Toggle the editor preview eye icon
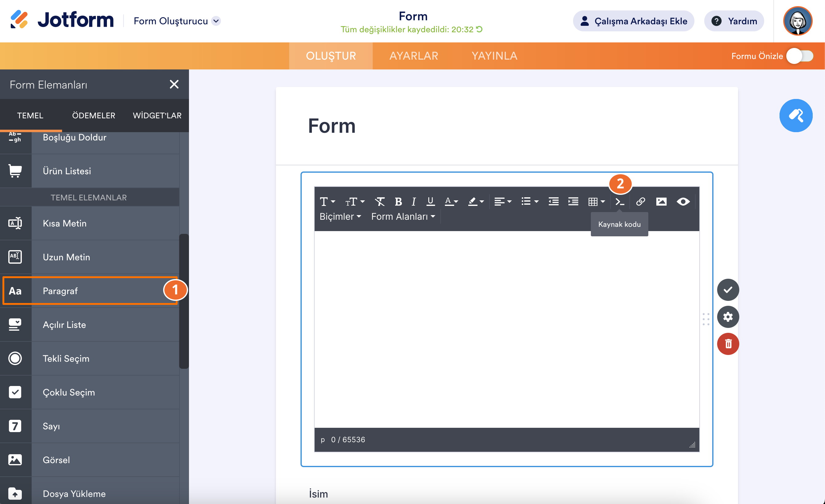Viewport: 825px width, 504px height. pos(683,202)
